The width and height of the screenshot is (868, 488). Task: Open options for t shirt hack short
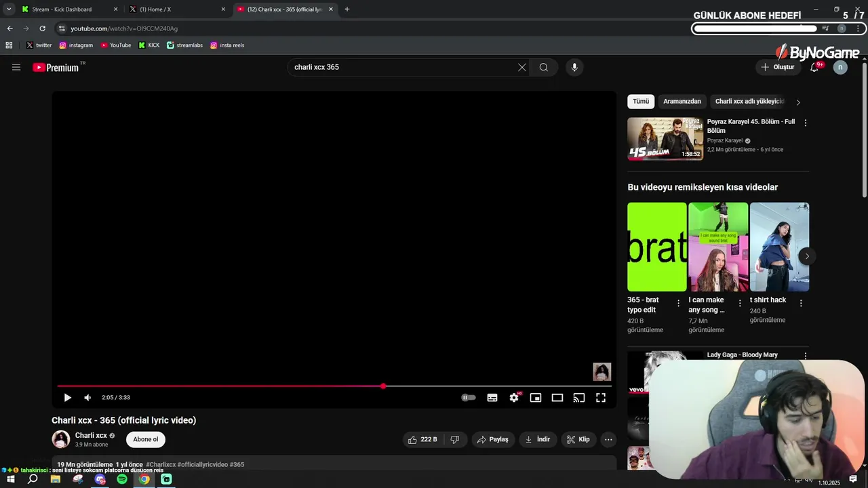coord(801,304)
